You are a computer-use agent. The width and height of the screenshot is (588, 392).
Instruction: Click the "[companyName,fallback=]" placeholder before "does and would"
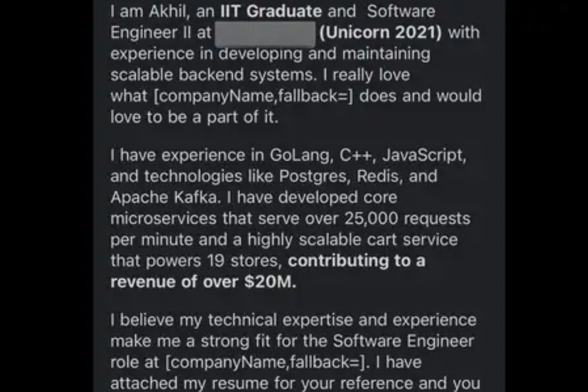tap(253, 96)
